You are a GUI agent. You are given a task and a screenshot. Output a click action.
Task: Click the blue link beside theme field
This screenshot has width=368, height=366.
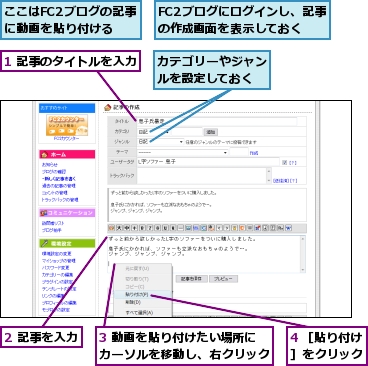[x=254, y=153]
